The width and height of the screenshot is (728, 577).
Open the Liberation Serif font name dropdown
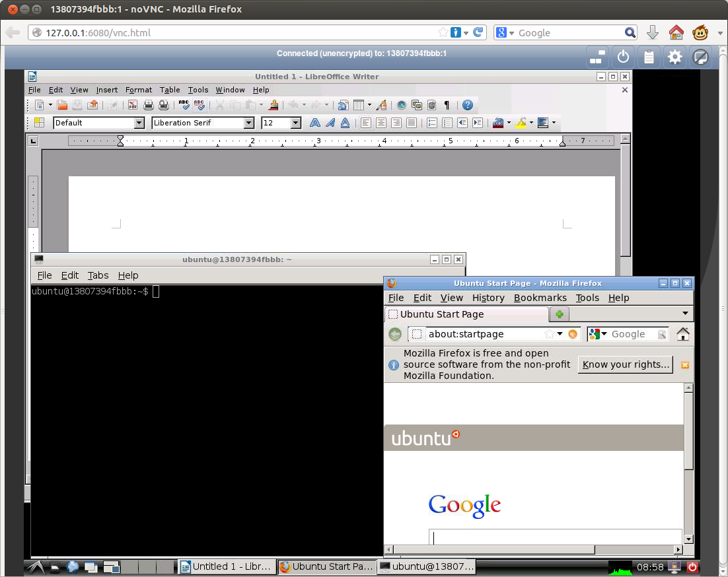coord(248,123)
